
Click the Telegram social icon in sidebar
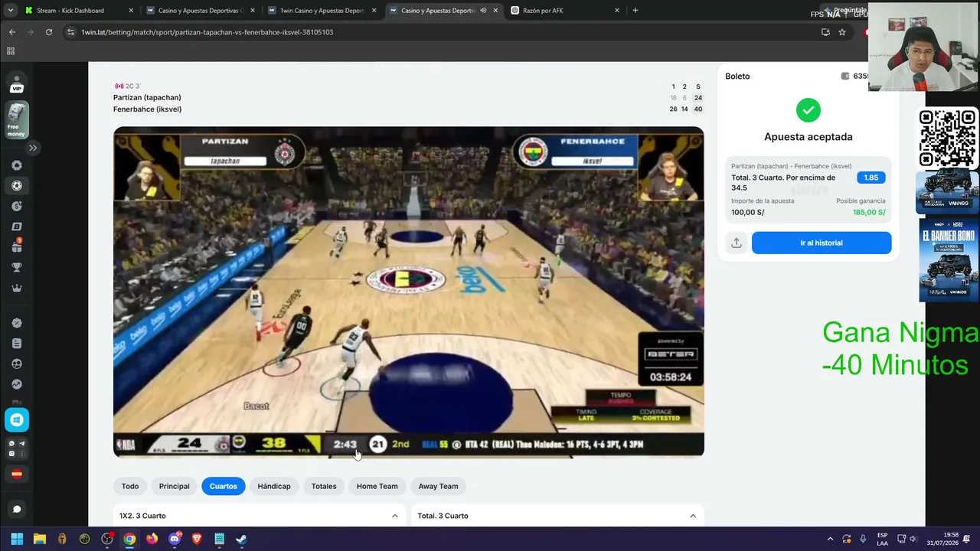21,444
